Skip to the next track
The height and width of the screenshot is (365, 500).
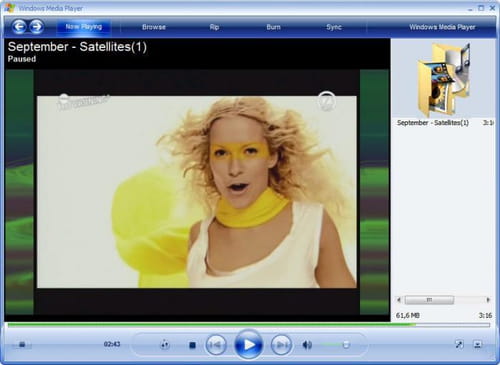[281, 344]
